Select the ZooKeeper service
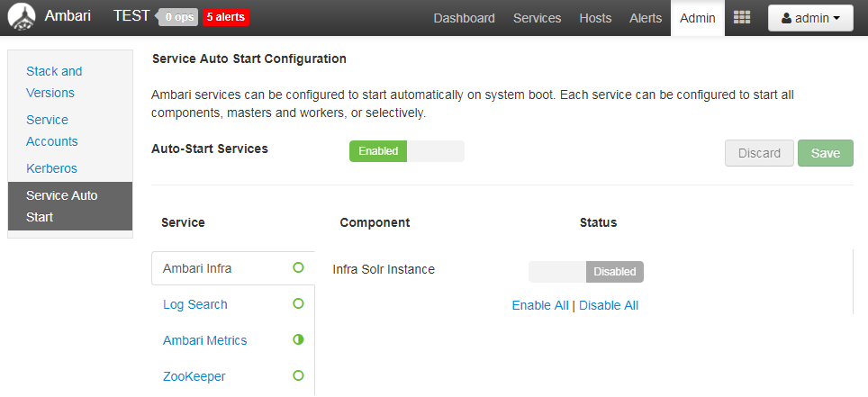This screenshot has height=397, width=868. point(194,376)
